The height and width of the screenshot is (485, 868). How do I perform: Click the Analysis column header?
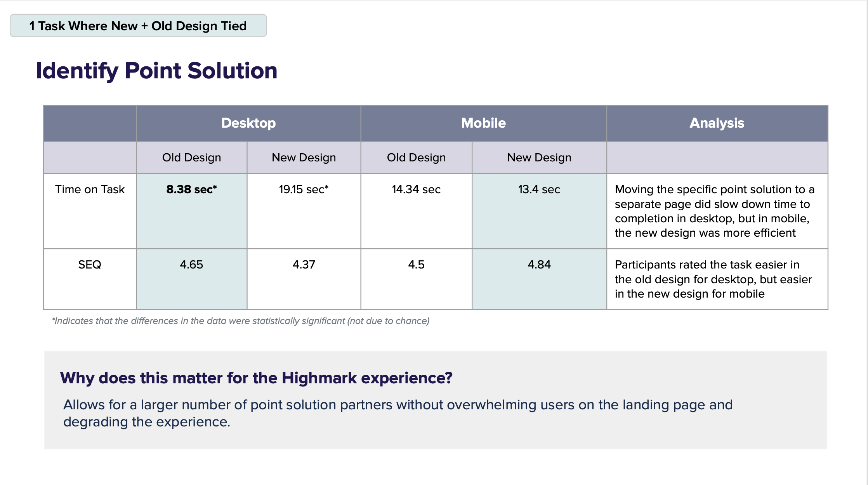(x=717, y=123)
